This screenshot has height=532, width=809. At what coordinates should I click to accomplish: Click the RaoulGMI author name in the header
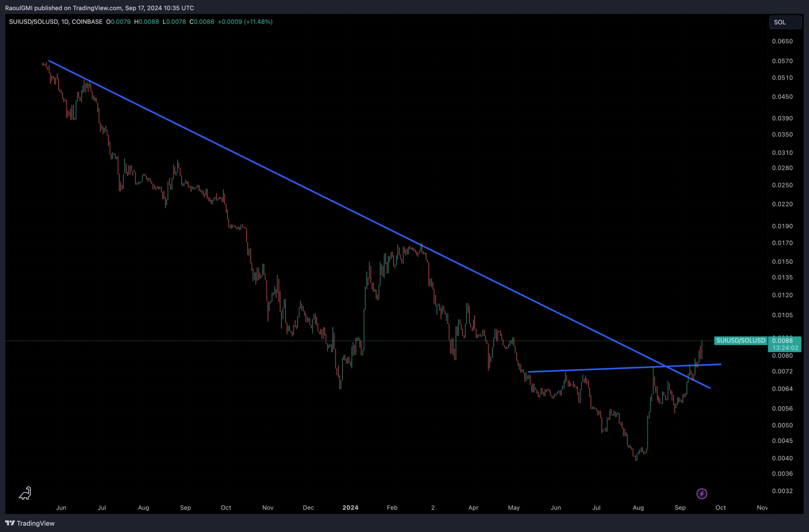[19, 8]
